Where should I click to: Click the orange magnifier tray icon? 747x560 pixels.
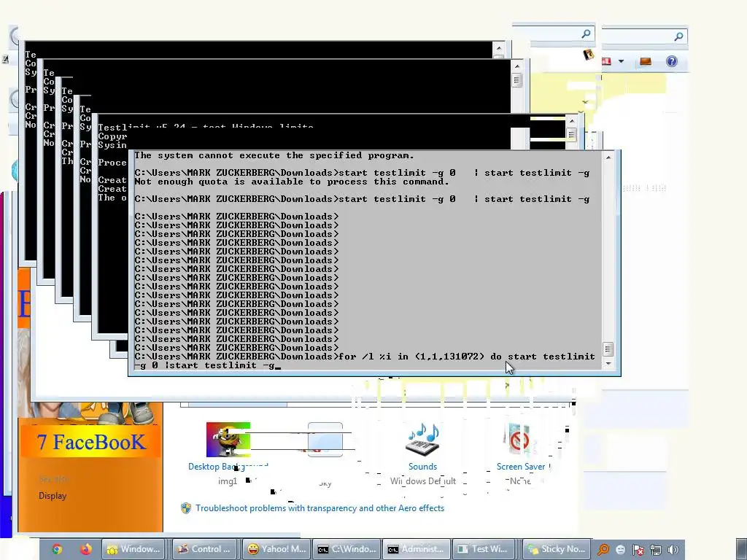click(x=603, y=550)
